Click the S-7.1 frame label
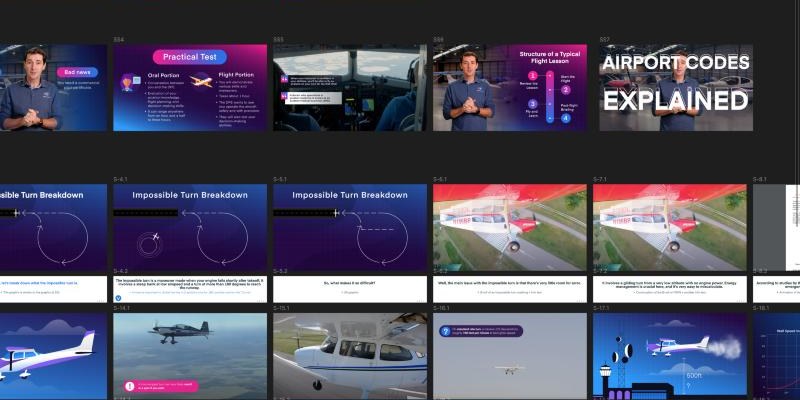The width and height of the screenshot is (800, 400). tap(601, 180)
